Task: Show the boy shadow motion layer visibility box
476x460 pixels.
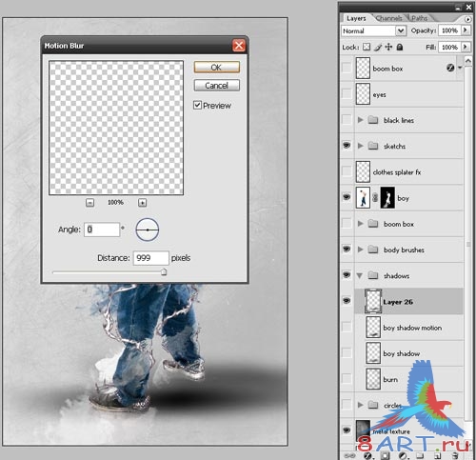Action: 347,327
